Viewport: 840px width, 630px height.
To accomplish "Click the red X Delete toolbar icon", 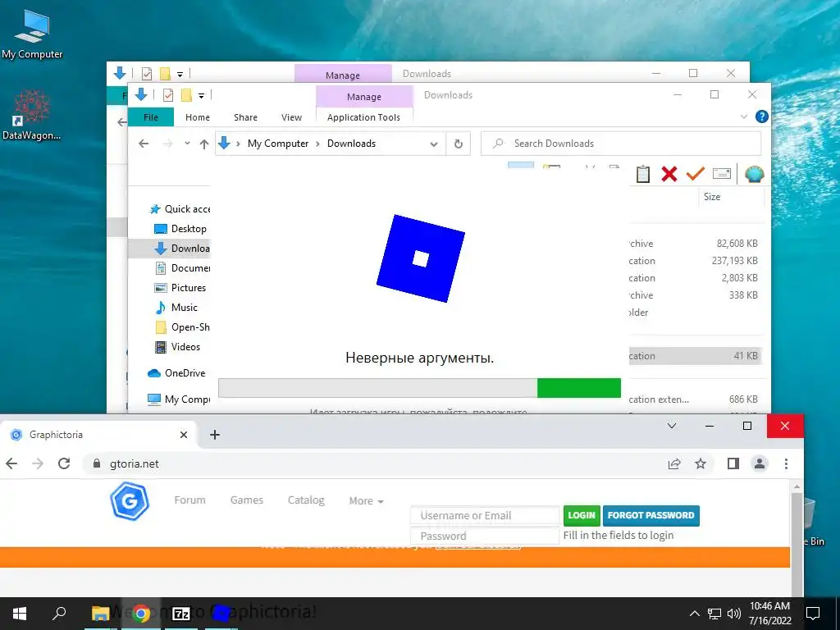I will 669,174.
